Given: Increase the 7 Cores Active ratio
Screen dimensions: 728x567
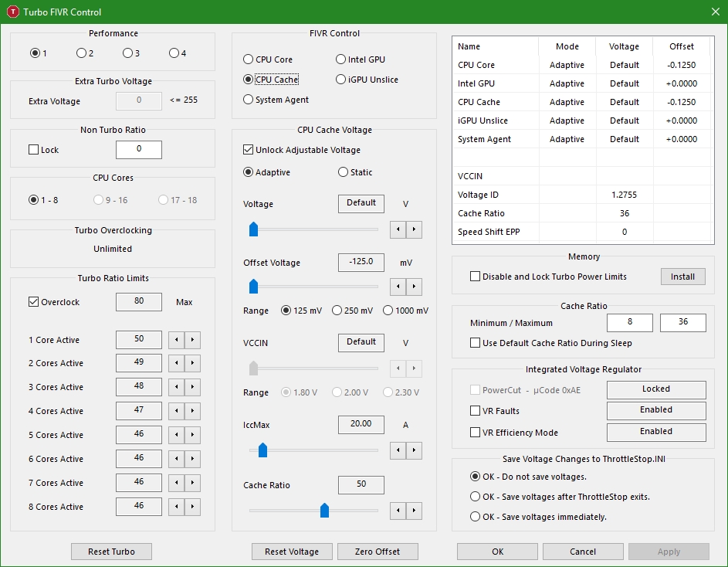Looking at the screenshot, I should click(x=192, y=483).
